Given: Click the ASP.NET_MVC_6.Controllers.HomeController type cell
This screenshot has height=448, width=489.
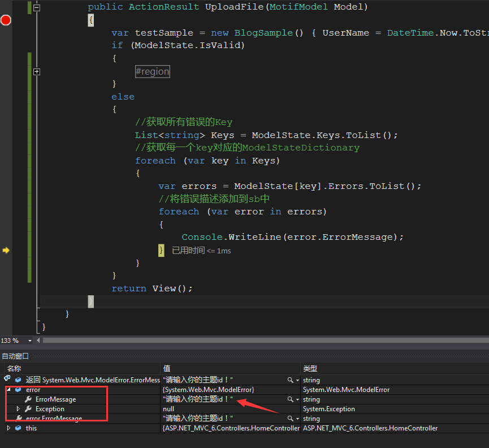Looking at the screenshot, I should pos(370,428).
